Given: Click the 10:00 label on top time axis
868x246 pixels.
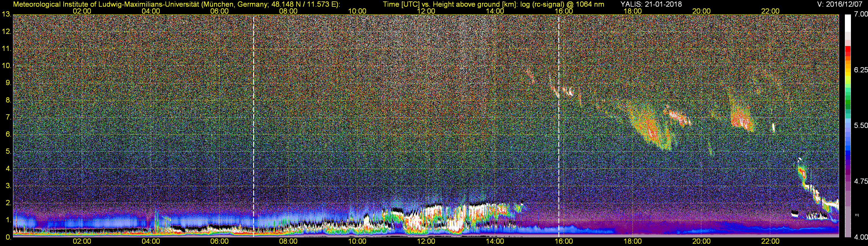Looking at the screenshot, I should (x=357, y=11).
